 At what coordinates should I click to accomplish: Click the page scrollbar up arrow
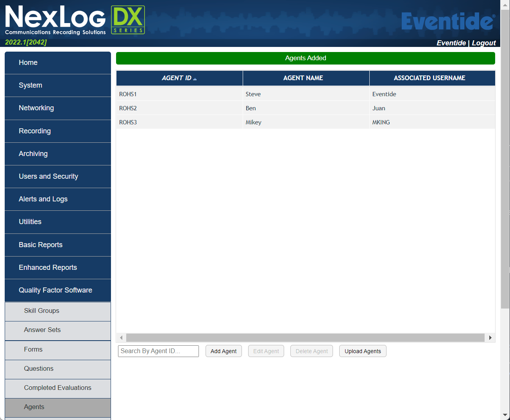coord(505,5)
